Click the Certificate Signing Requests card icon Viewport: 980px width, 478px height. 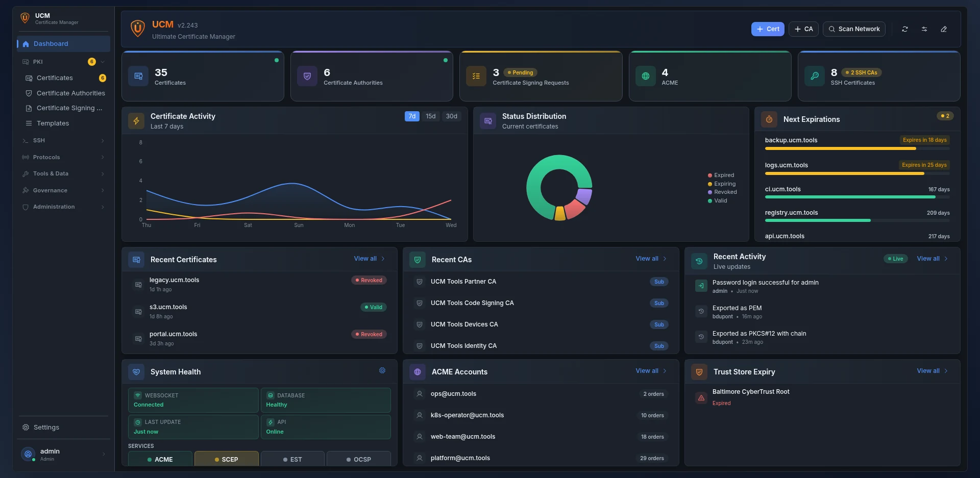[476, 76]
